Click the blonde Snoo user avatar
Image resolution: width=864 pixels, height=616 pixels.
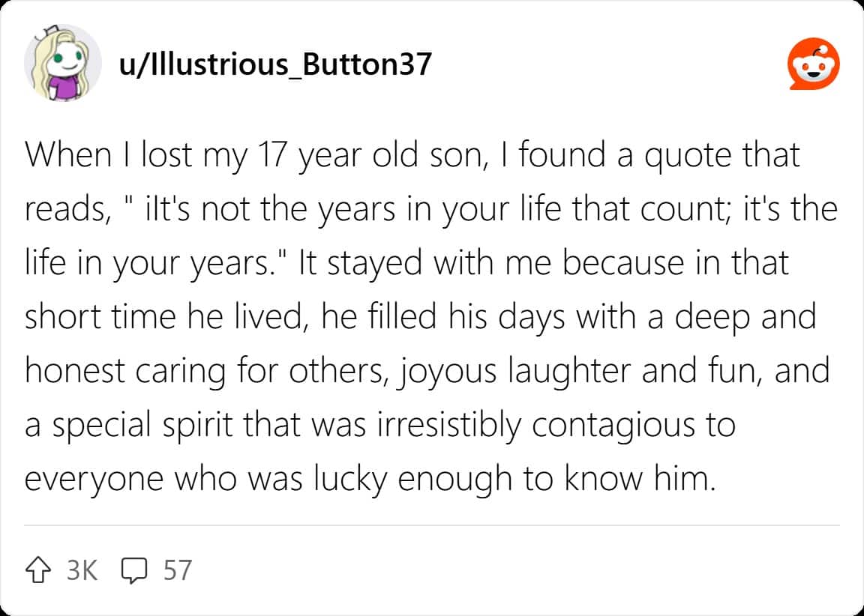[x=63, y=63]
